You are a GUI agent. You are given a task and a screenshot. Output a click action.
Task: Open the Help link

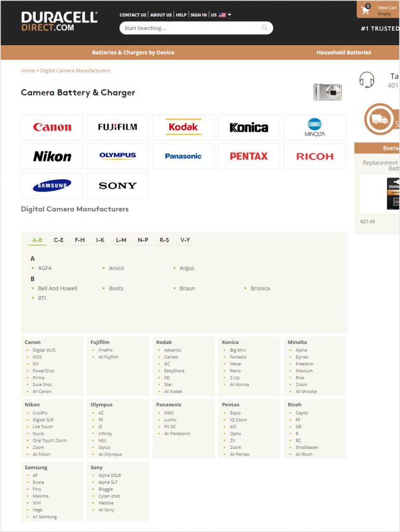[181, 15]
